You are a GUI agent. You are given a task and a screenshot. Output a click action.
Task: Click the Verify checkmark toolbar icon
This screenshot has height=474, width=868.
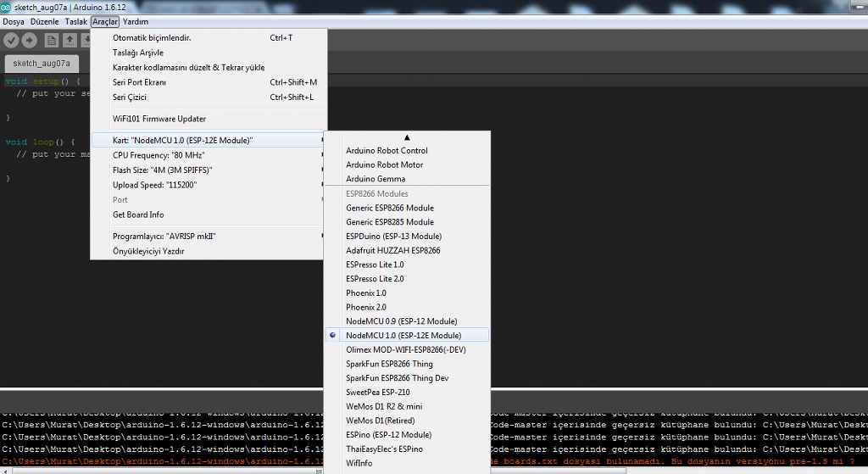[x=12, y=40]
